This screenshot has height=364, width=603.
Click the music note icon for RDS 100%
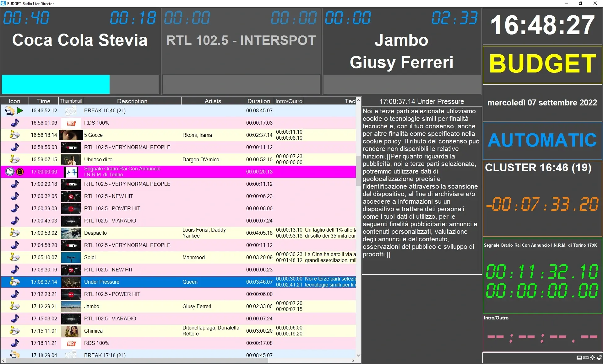[x=15, y=123]
